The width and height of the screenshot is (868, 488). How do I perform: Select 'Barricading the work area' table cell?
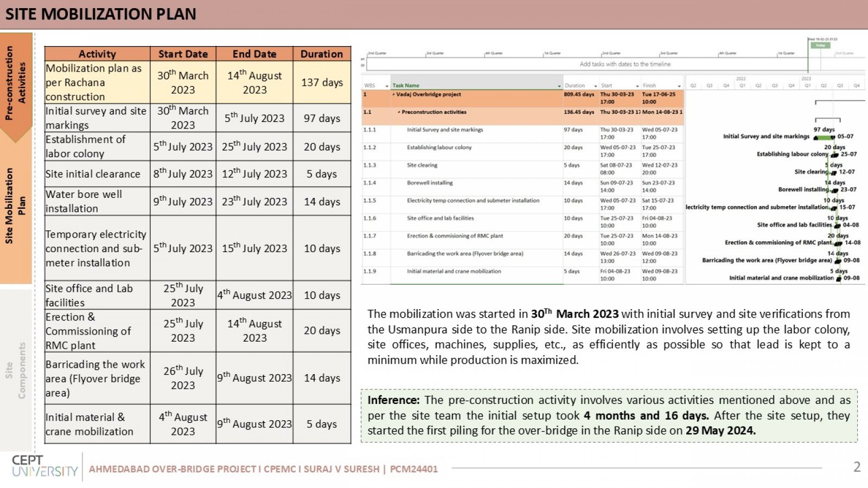[97, 378]
